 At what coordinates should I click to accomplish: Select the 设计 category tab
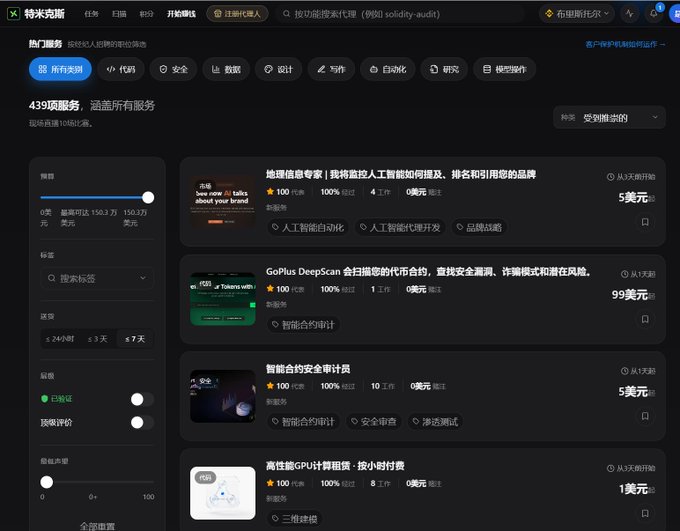point(278,69)
